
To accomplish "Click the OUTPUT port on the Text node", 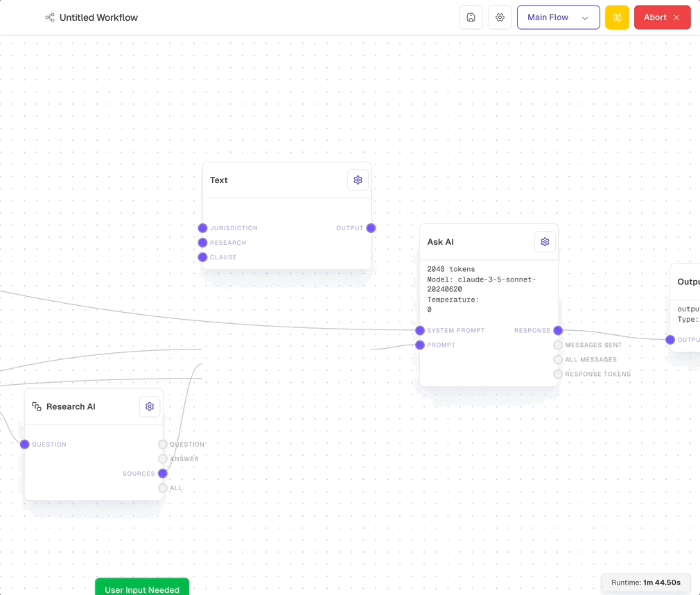I will point(370,227).
